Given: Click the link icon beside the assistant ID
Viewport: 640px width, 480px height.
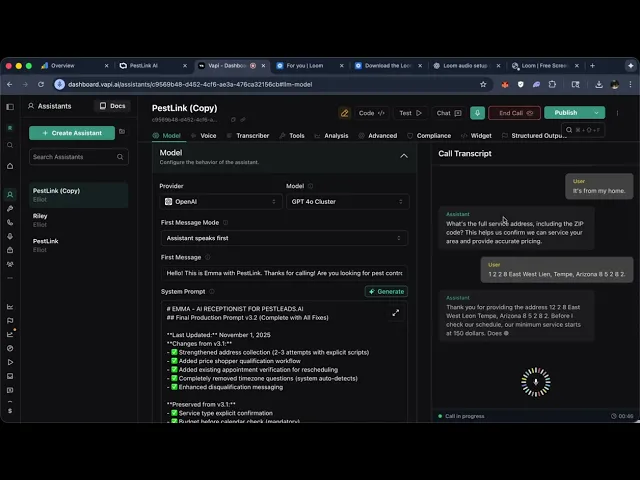Looking at the screenshot, I should (x=243, y=120).
